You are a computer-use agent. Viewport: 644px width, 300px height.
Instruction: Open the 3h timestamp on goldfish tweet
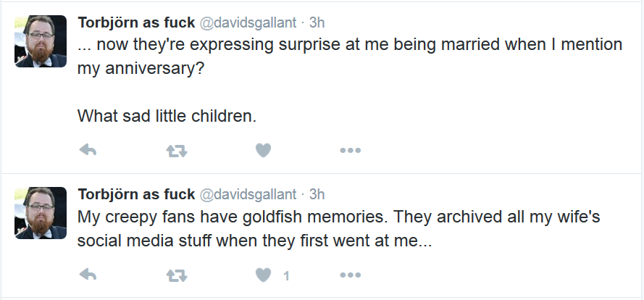(317, 194)
